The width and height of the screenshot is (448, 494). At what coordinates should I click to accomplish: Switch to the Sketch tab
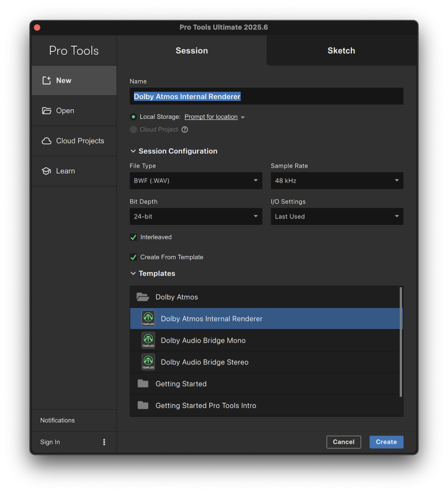[341, 51]
